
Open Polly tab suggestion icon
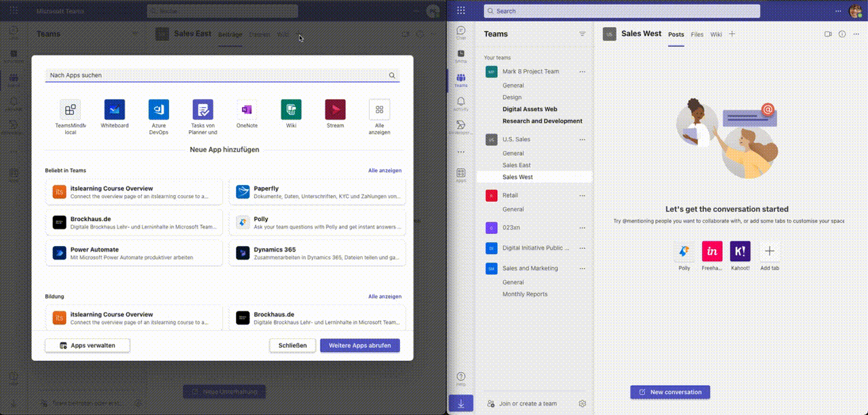coord(684,252)
